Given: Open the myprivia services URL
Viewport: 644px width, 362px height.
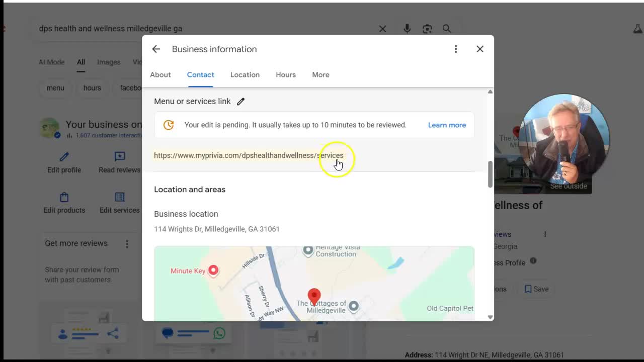Looking at the screenshot, I should (249, 155).
